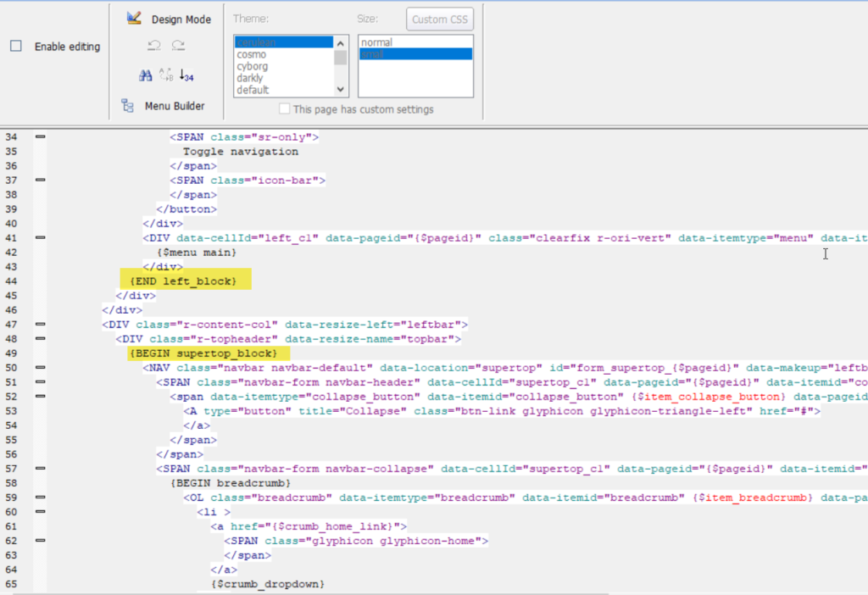Select the cosmo theme

(252, 54)
